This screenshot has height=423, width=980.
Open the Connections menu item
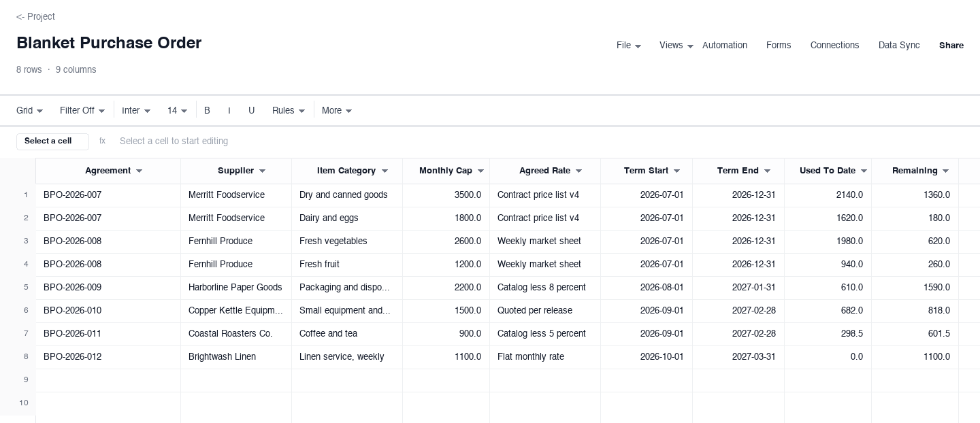click(x=834, y=46)
